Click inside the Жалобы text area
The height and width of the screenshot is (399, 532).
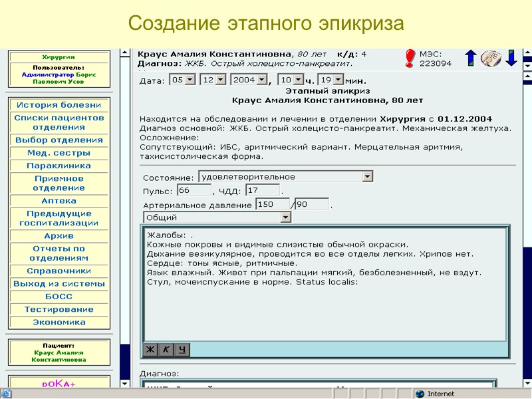click(325, 285)
